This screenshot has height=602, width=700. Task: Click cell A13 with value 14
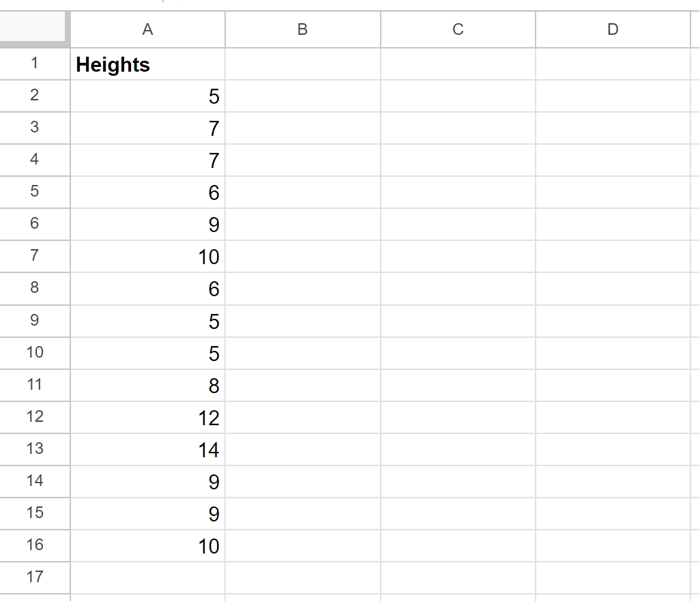(x=148, y=450)
